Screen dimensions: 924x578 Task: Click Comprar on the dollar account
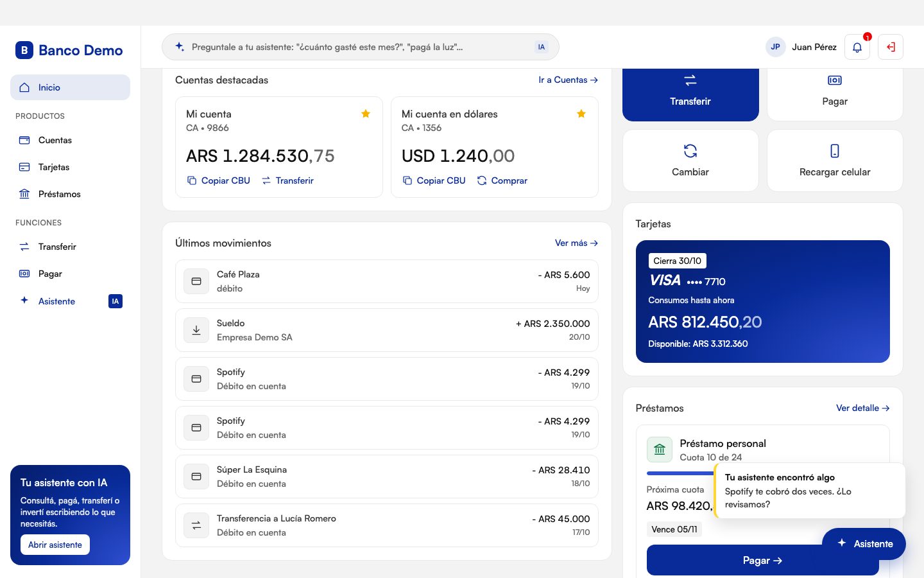click(x=502, y=180)
